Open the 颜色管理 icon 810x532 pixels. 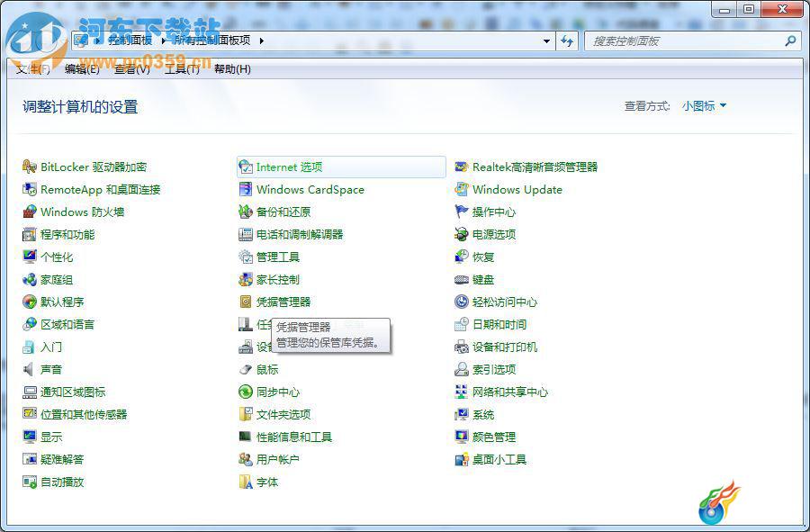[x=462, y=437]
